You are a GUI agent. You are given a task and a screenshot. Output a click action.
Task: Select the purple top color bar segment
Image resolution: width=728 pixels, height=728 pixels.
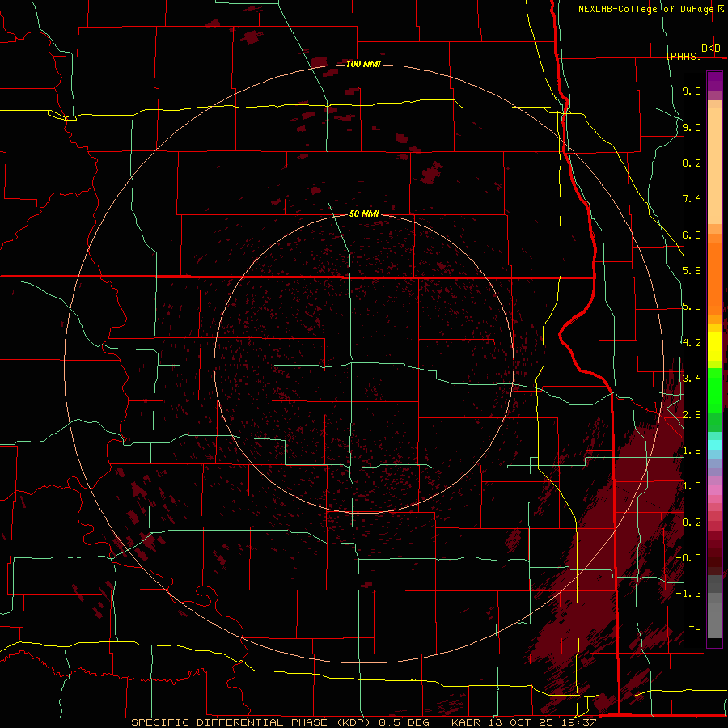click(x=714, y=81)
